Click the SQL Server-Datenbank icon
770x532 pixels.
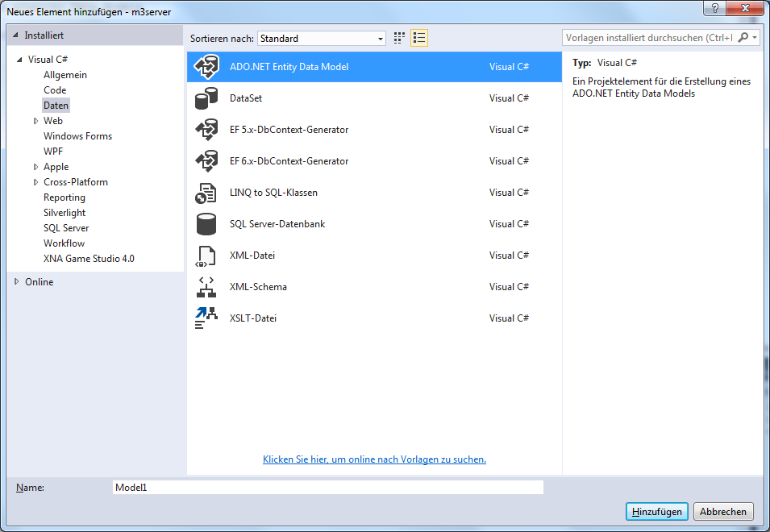pos(207,224)
